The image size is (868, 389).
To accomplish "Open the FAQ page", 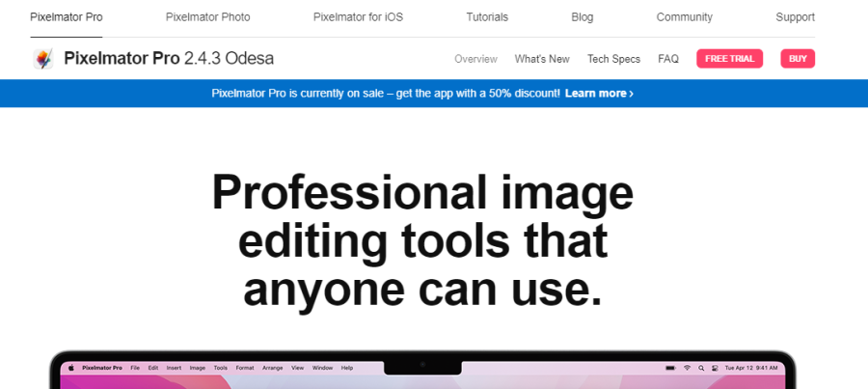I will pyautogui.click(x=668, y=59).
